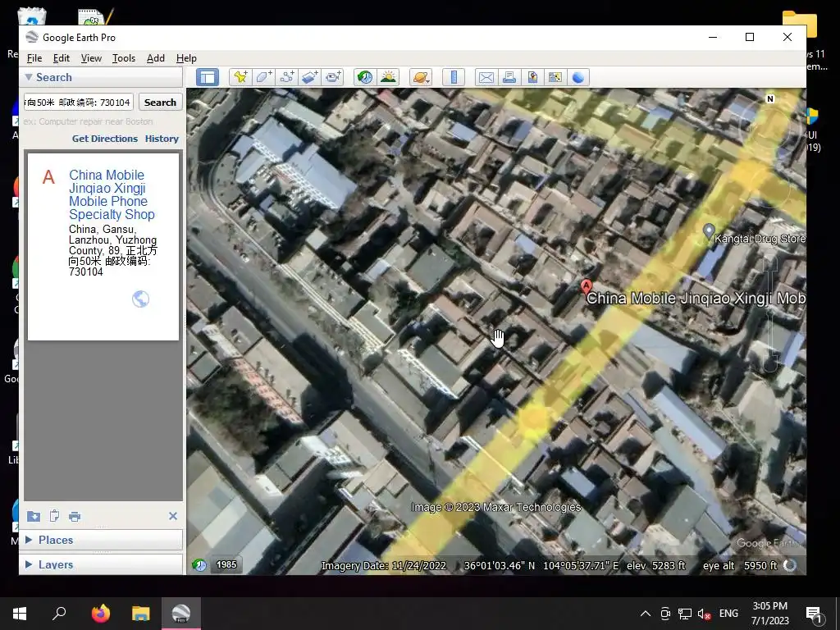Click the globe icon in search result
Screen dimensions: 840x630
pyautogui.click(x=140, y=299)
